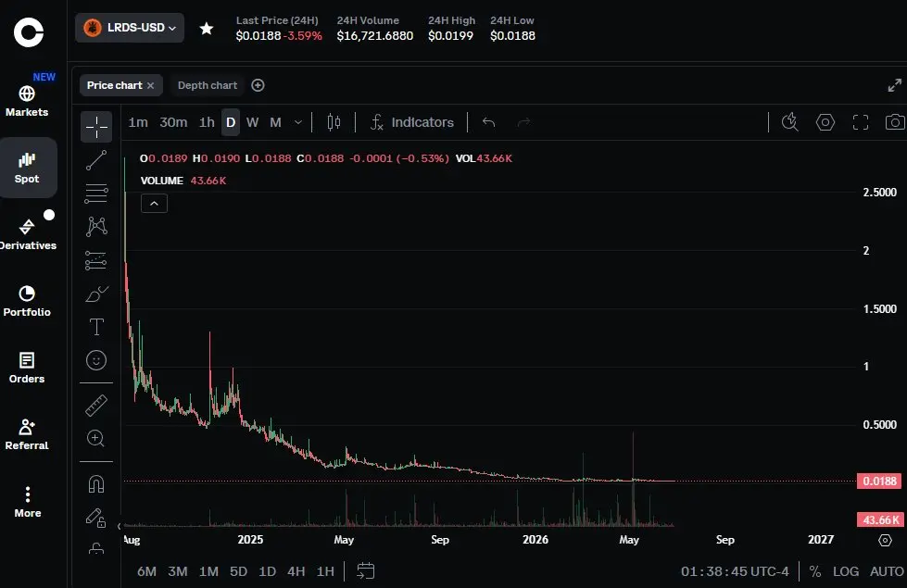Screen dimensions: 907x588
Task: Expand the chart panel with diagonal arrows icon
Action: [894, 85]
